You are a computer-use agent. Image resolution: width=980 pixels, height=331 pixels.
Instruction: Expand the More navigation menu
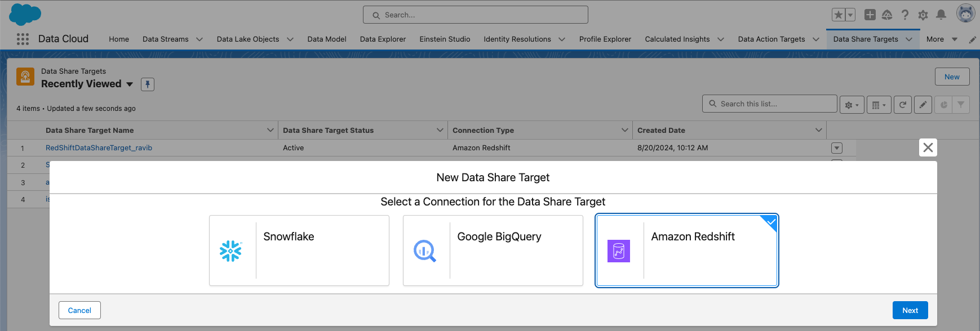pyautogui.click(x=942, y=39)
